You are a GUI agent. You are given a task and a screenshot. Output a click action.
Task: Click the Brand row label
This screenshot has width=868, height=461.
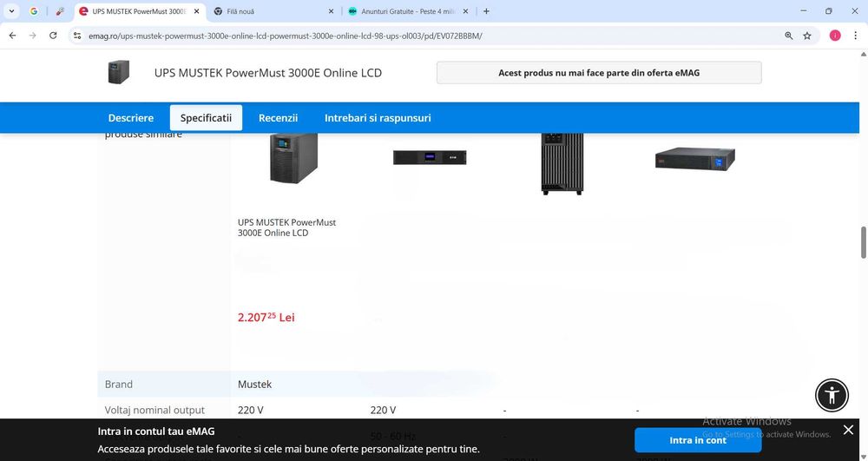point(118,384)
